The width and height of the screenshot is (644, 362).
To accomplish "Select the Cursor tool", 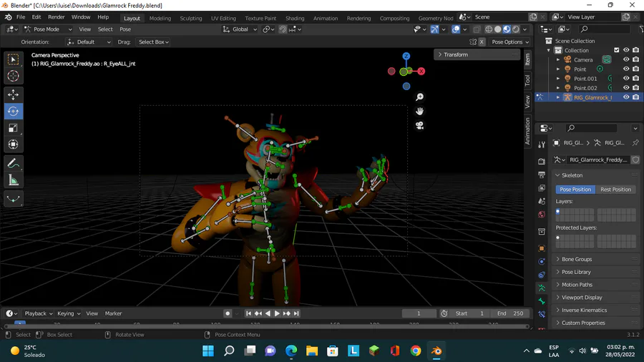I will (13, 76).
